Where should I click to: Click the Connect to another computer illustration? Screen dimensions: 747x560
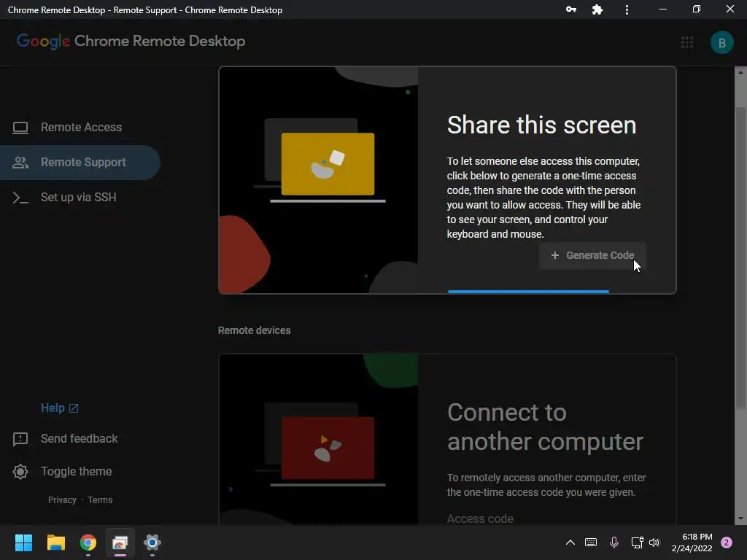[318, 440]
